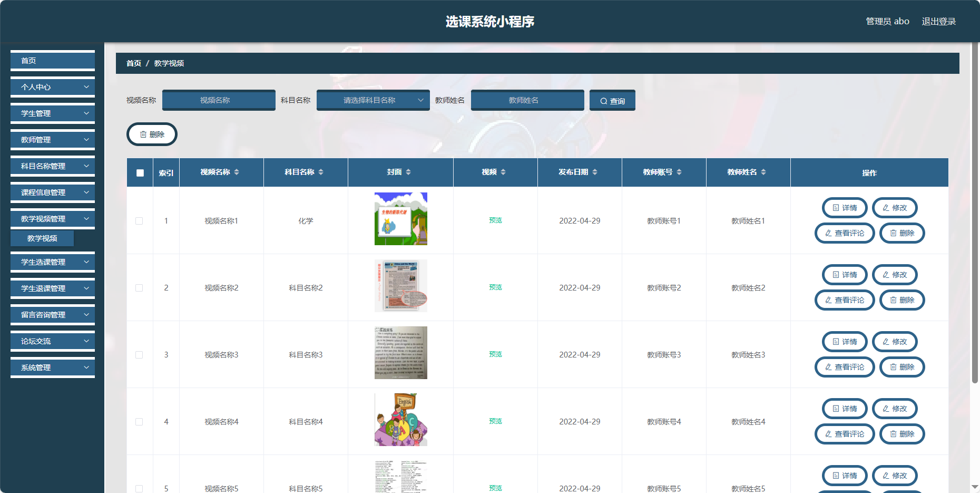Expand 个人中心 sidebar menu
Viewport: 980px width, 493px height.
click(x=53, y=87)
